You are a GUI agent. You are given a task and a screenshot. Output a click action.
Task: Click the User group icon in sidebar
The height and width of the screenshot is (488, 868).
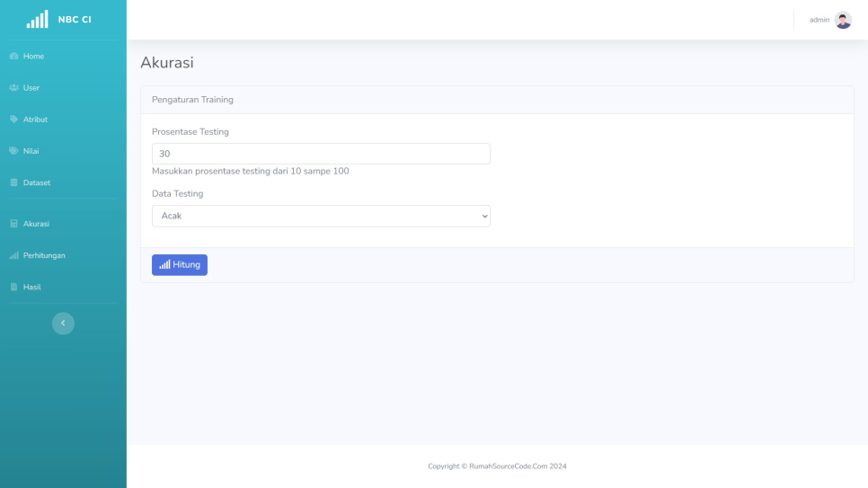pos(13,88)
